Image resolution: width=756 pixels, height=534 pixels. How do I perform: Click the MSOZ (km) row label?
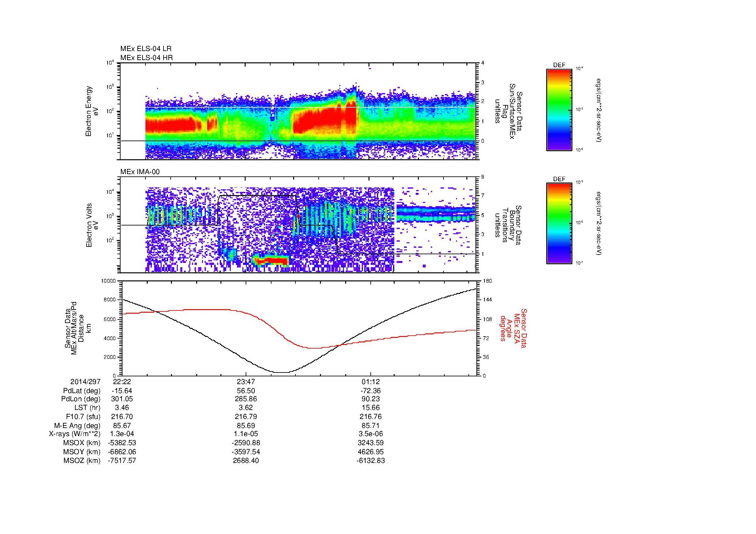[x=82, y=461]
